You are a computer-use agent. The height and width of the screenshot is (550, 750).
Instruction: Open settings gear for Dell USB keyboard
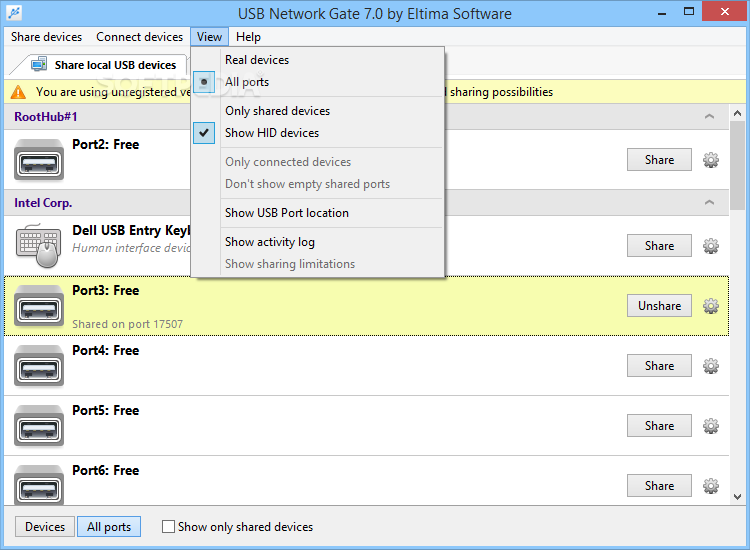pos(710,246)
